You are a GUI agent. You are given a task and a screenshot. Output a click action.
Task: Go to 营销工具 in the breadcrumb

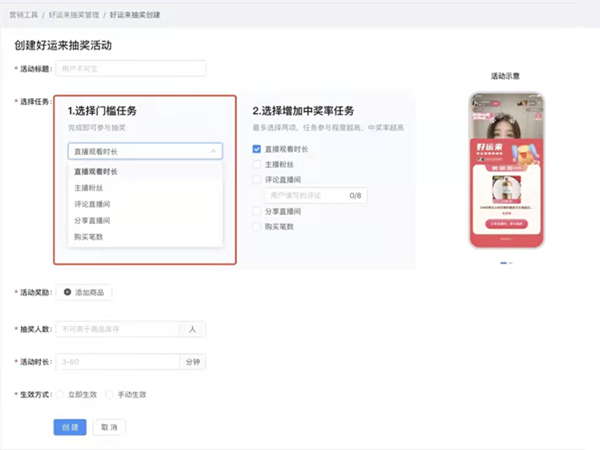coord(23,15)
